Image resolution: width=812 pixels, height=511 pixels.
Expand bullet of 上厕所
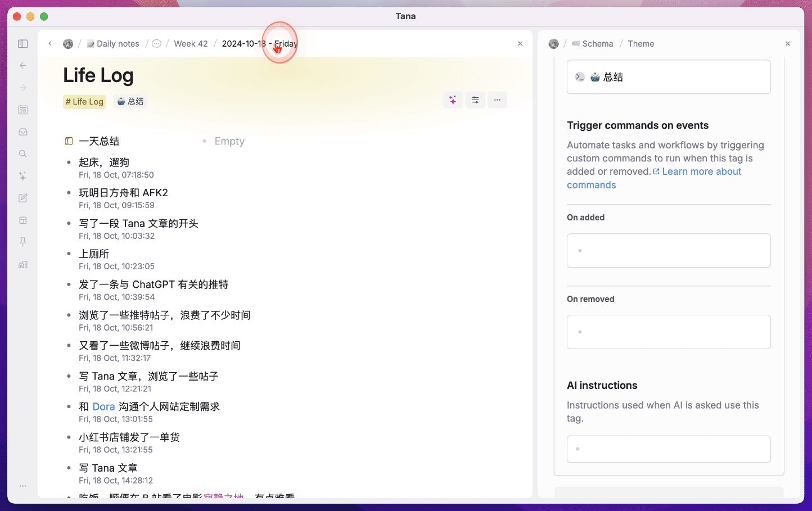[x=69, y=254]
